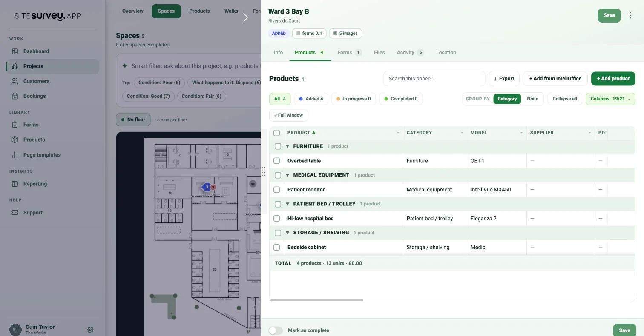Viewport: 644px width, 336px height.
Task: Click the red X marker on floor plan
Action: pos(213,187)
